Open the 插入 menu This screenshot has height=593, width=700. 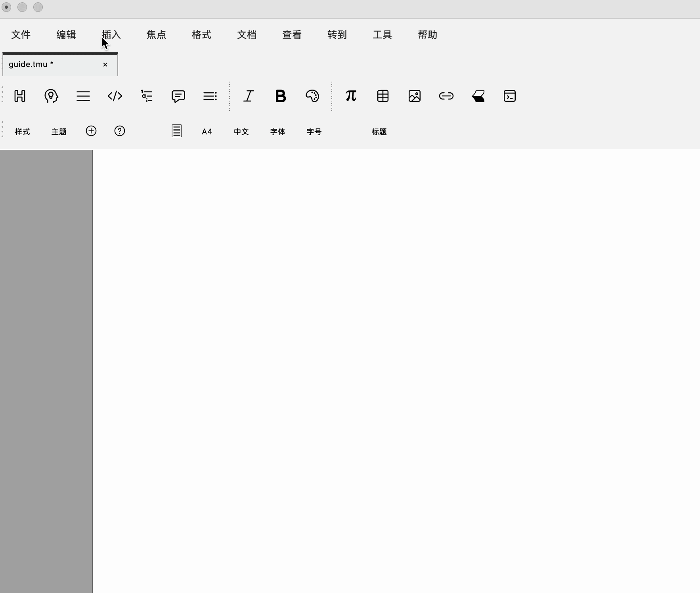[x=111, y=35]
